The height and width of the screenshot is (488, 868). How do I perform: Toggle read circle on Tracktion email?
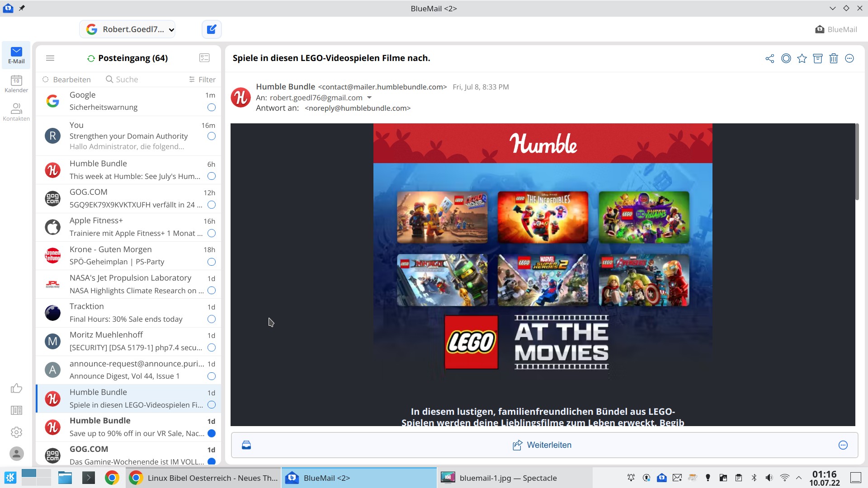point(212,319)
